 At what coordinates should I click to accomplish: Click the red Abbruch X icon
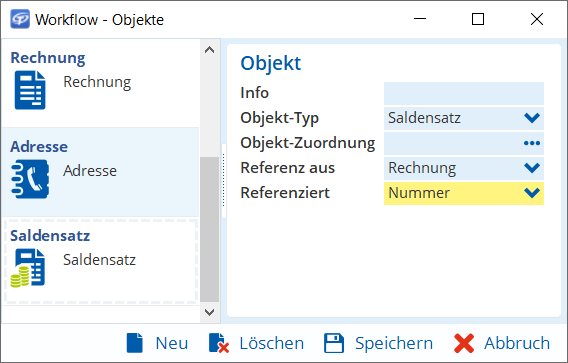click(x=464, y=343)
